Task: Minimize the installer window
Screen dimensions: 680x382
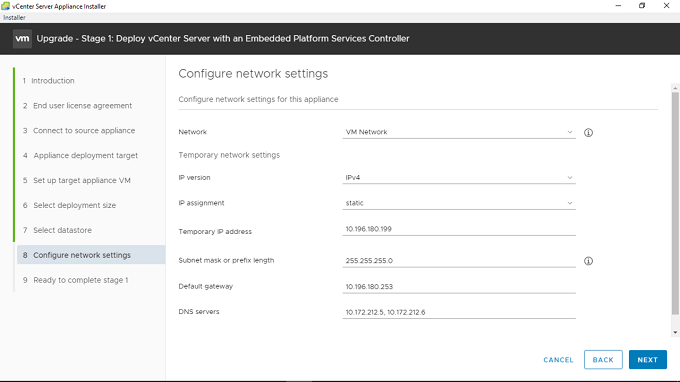Action: click(x=618, y=6)
